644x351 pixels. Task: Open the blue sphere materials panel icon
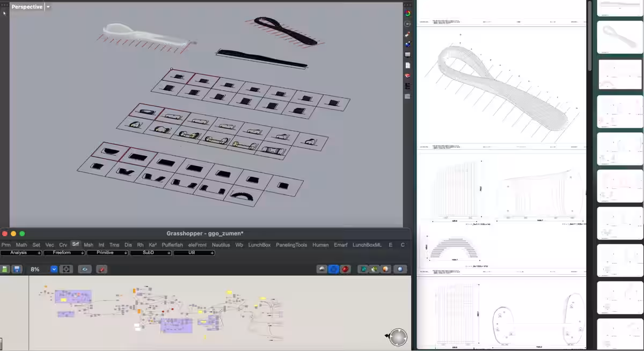408,45
